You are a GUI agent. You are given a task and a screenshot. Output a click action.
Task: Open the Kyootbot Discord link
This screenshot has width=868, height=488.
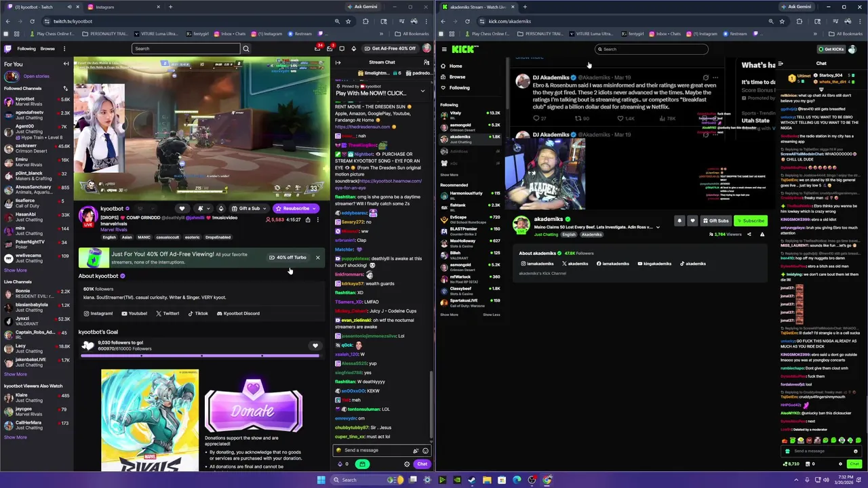click(x=238, y=314)
